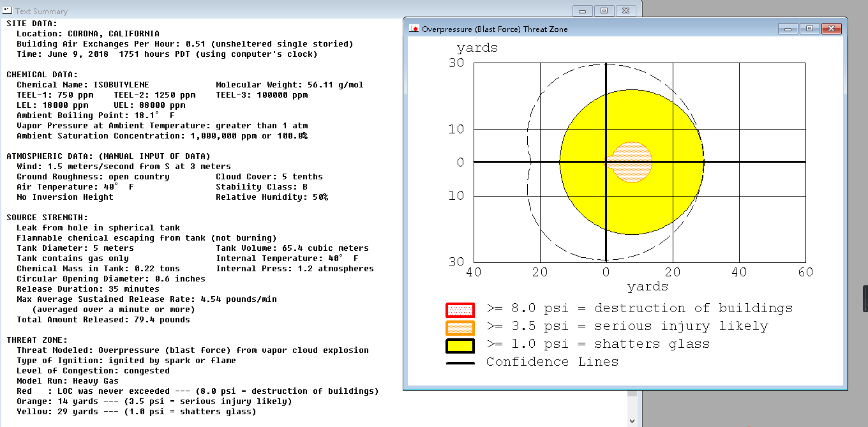The width and height of the screenshot is (868, 427).
Task: Click the 'THREAT ZONE:' heading
Action: [x=37, y=340]
